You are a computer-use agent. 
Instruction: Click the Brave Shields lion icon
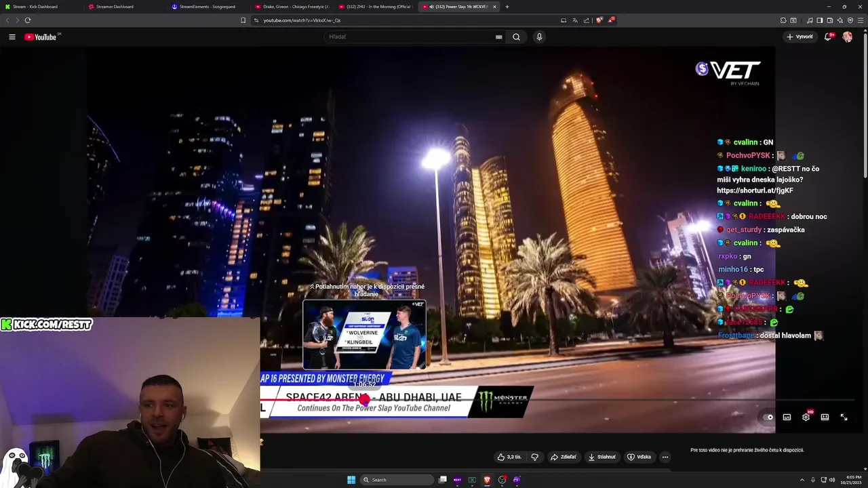click(x=600, y=20)
